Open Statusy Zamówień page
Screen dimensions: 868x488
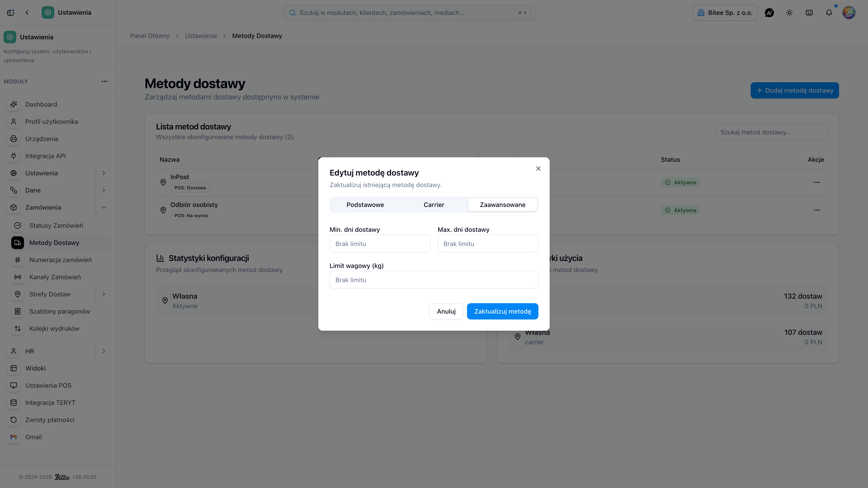[56, 226]
